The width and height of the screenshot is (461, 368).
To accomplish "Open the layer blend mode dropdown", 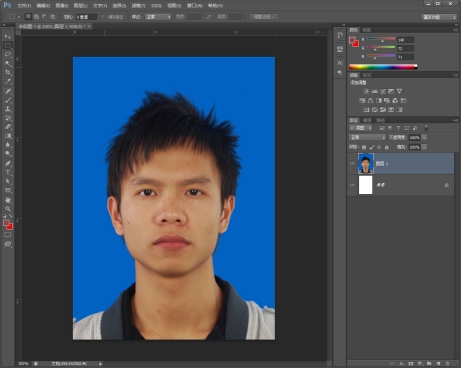I will point(367,137).
